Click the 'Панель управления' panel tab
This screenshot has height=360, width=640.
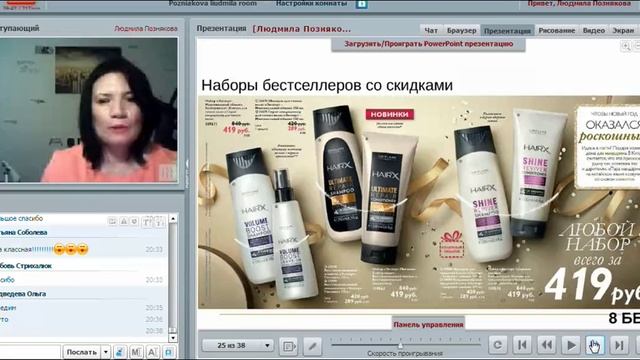[x=428, y=324]
